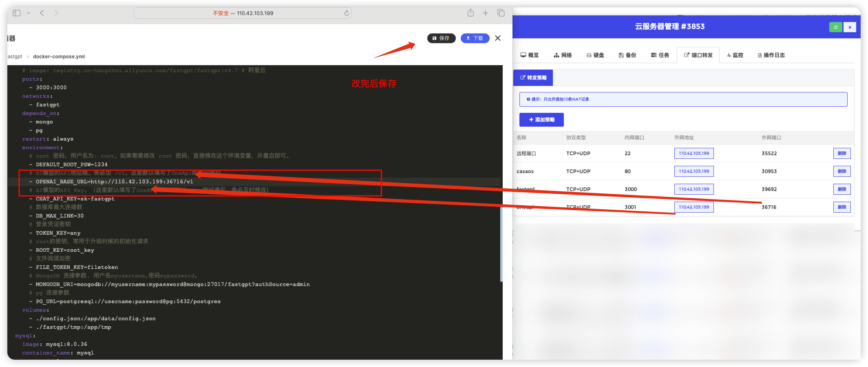The width and height of the screenshot is (868, 367).
Task: Click the 添加策略 button
Action: [541, 120]
